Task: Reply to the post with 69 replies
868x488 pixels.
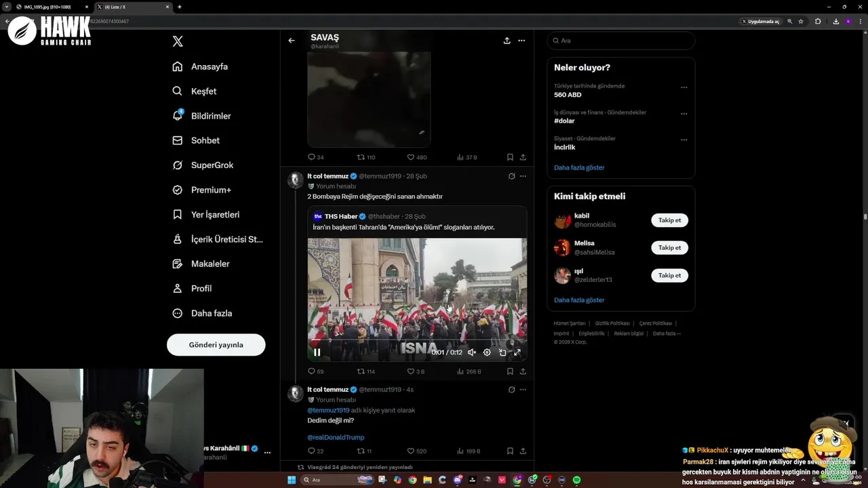Action: click(315, 371)
